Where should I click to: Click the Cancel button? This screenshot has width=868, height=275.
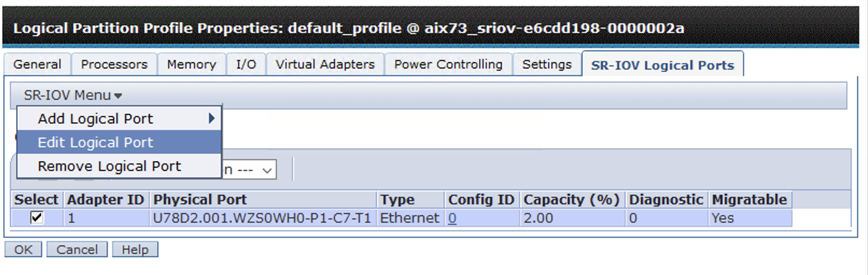[77, 250]
